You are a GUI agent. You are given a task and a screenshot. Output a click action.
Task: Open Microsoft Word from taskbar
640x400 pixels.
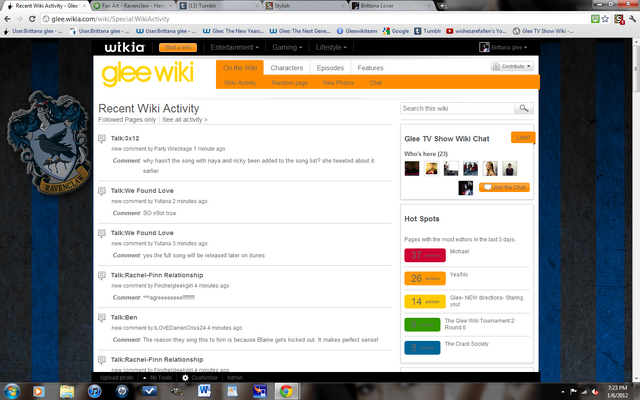pos(204,391)
